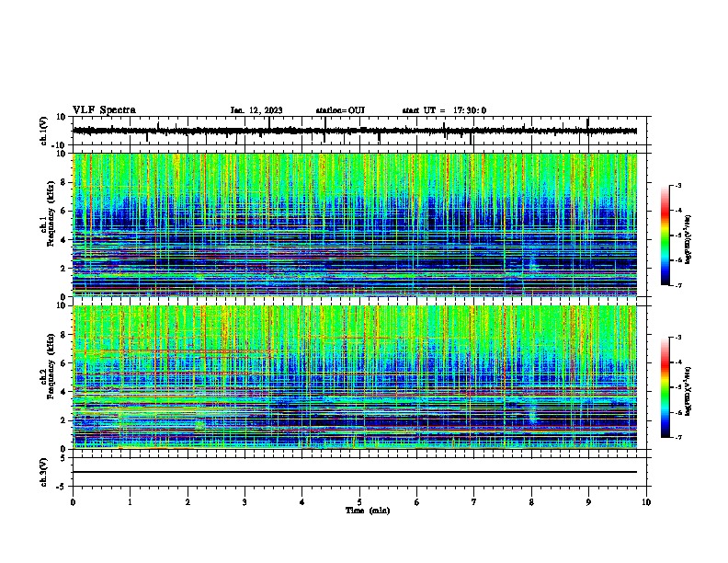Click the time axis tick label "7"
This screenshot has width=728, height=563.
(x=474, y=502)
